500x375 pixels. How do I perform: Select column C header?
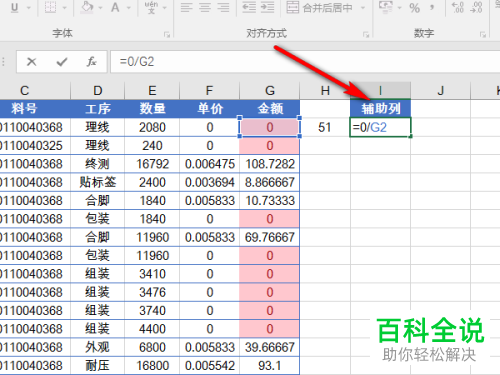coord(35,90)
